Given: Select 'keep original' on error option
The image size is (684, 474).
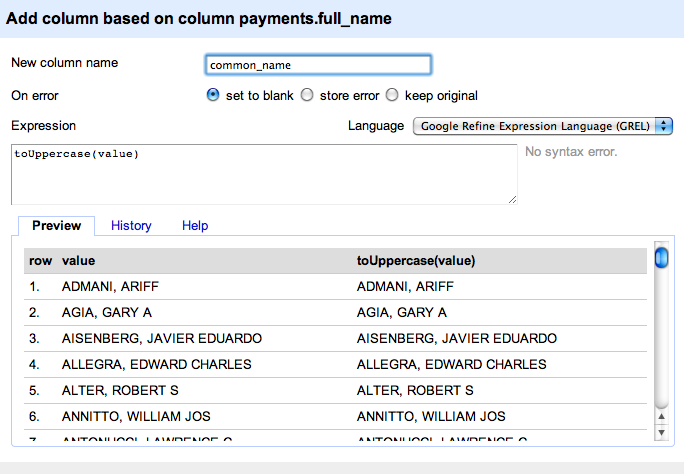Looking at the screenshot, I should pyautogui.click(x=392, y=96).
